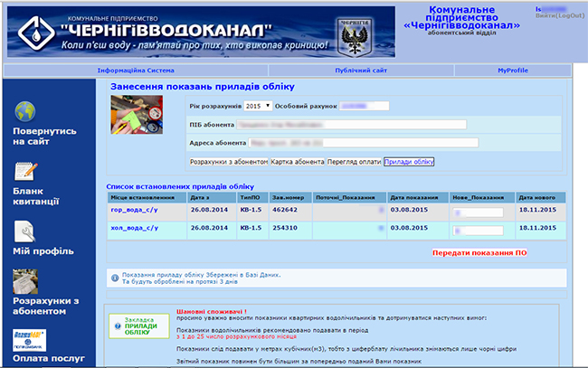The height and width of the screenshot is (368, 588).
Task: Click the blue info icon beside saved message
Action: click(113, 278)
